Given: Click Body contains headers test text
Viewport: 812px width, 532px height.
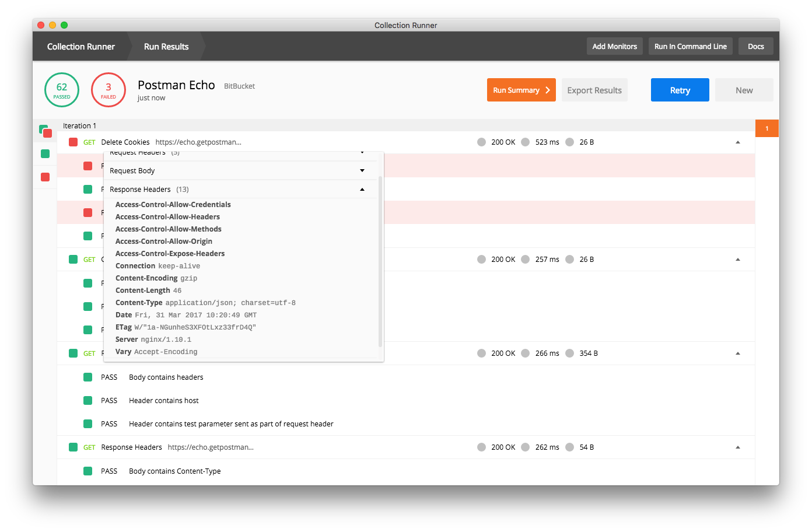Looking at the screenshot, I should (166, 377).
